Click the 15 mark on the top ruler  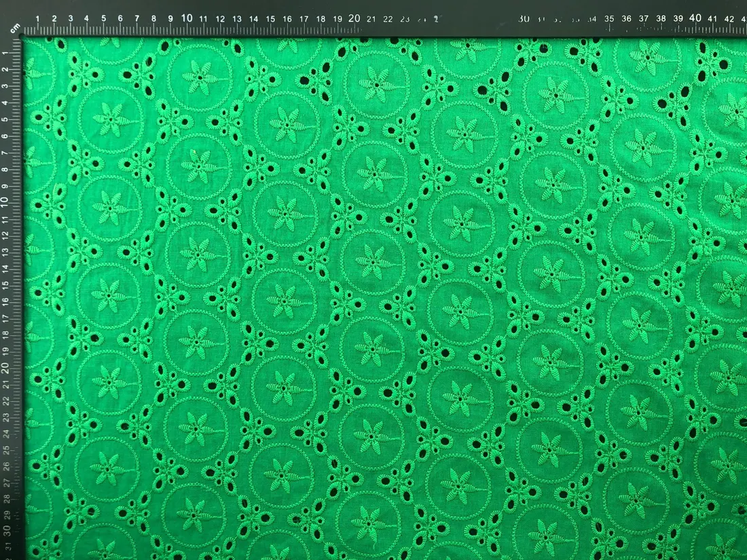270,18
